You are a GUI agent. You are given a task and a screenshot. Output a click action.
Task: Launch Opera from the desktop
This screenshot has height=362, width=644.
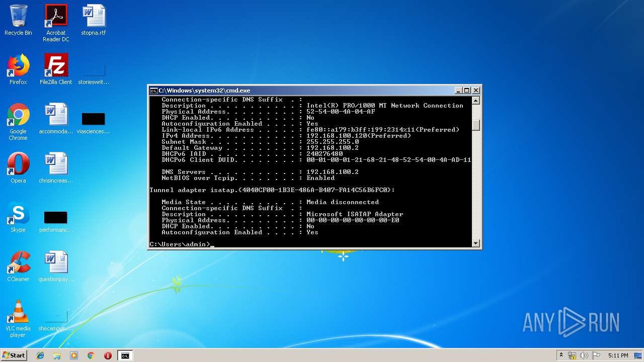pos(18,168)
